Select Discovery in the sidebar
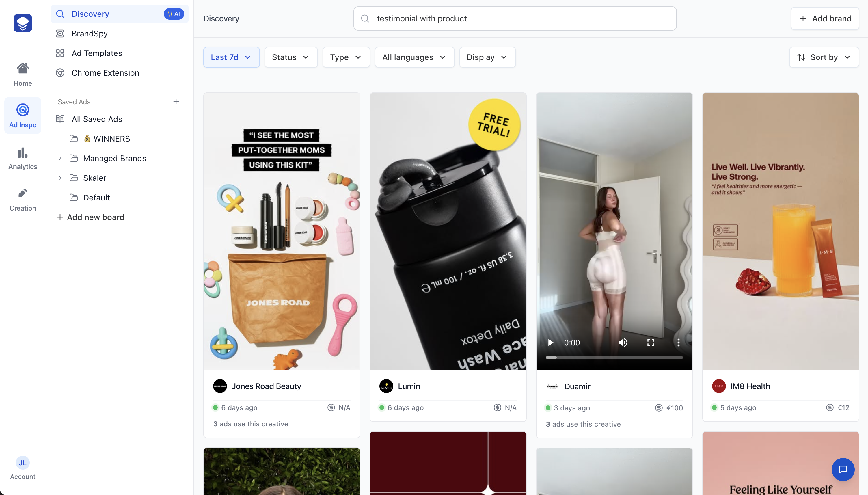868x495 pixels. tap(120, 14)
